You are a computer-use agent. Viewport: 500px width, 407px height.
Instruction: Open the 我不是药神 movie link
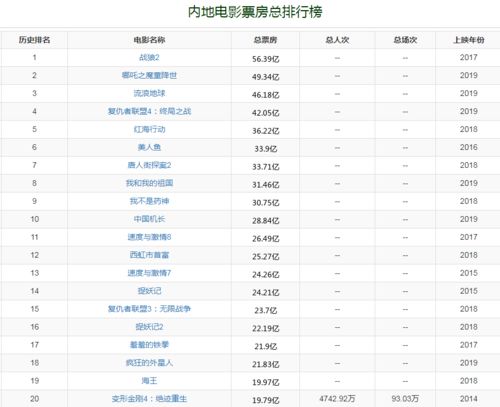tap(149, 201)
